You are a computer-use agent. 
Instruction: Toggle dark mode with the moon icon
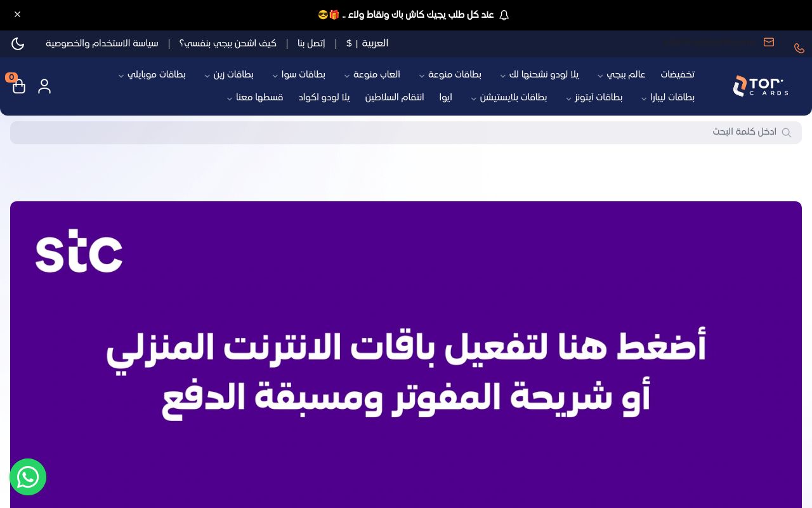pyautogui.click(x=18, y=44)
